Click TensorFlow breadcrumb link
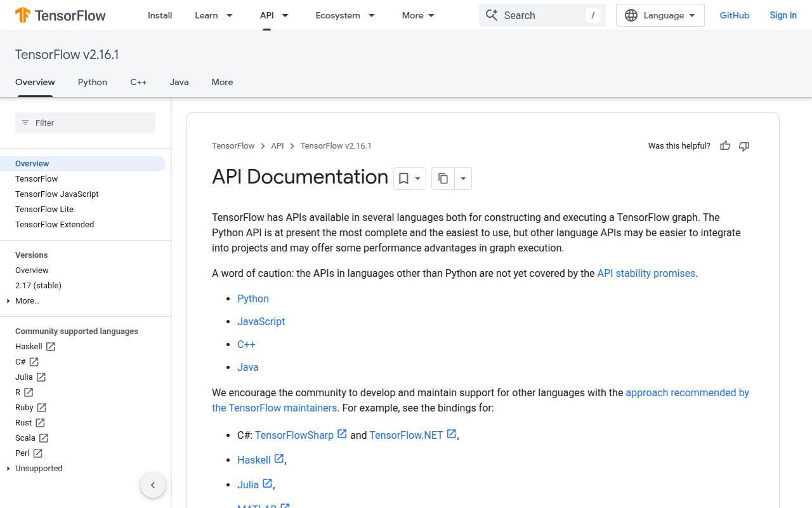This screenshot has width=812, height=508. 233,146
